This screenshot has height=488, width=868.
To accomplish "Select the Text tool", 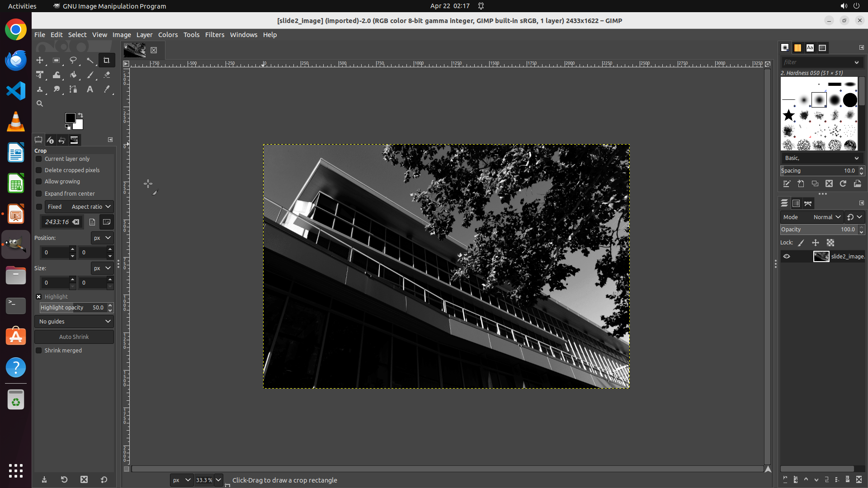I will pyautogui.click(x=90, y=89).
